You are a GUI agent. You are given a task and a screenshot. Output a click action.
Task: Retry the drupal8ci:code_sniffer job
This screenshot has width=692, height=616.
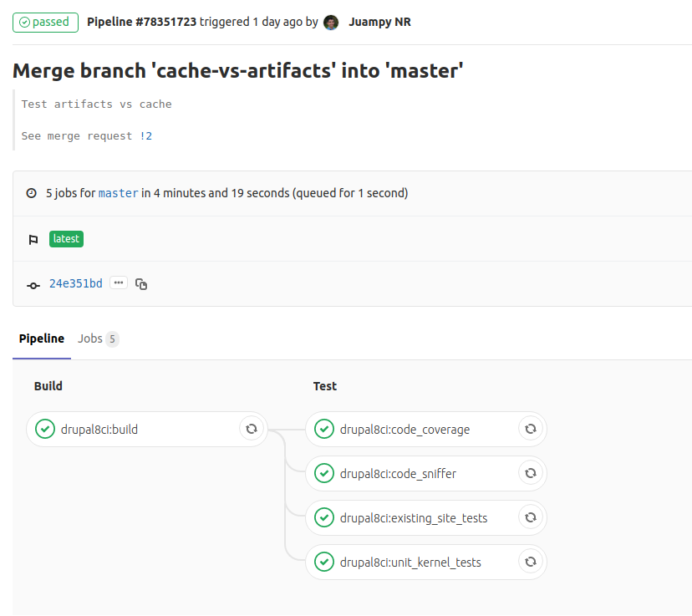[531, 473]
